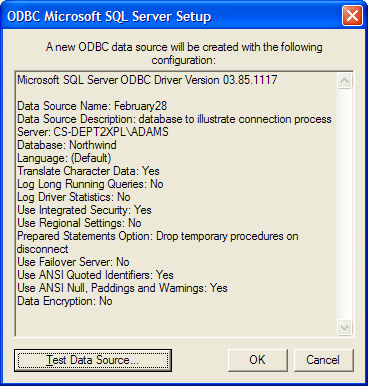Click the Use Failover Server: No line
Viewport: 368px width, 386px height.
pyautogui.click(x=73, y=262)
